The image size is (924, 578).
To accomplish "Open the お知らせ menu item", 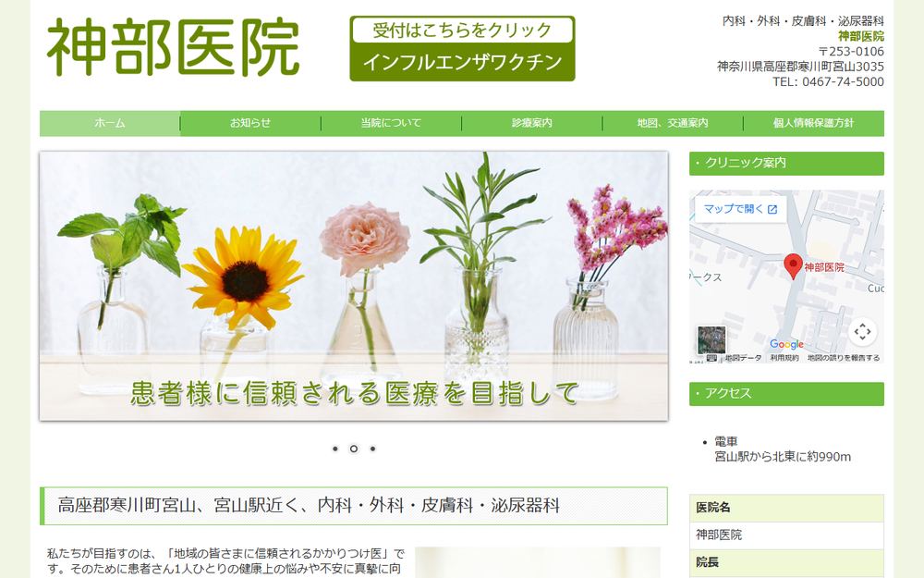I will pos(250,123).
